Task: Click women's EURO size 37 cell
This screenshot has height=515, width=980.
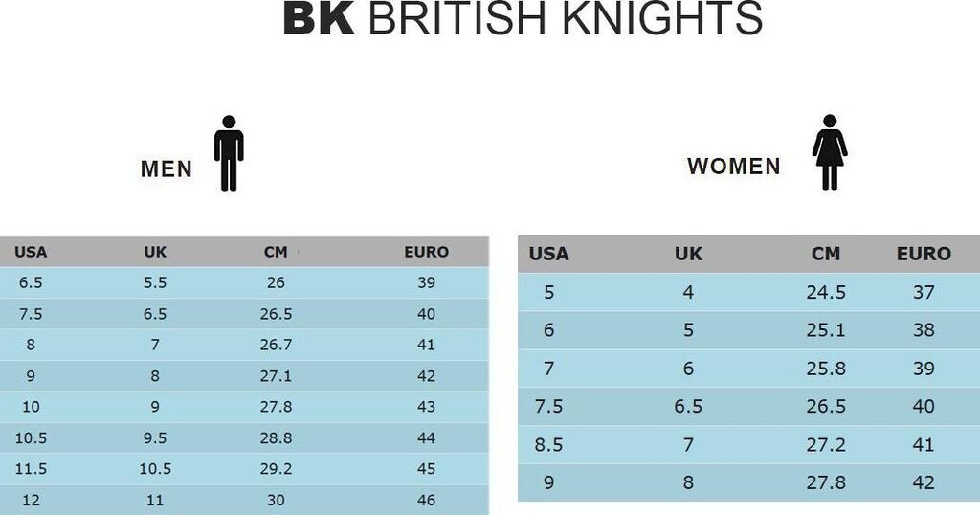Action: (x=924, y=292)
